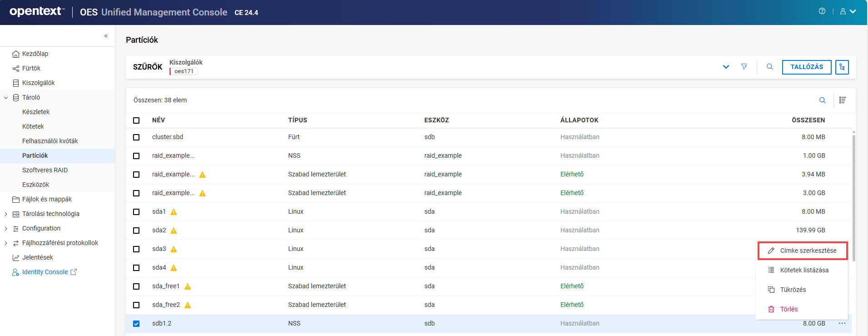Viewport: 868px width, 336px height.
Task: Expand the Tárolási technológia section
Action: pyautogui.click(x=6, y=214)
